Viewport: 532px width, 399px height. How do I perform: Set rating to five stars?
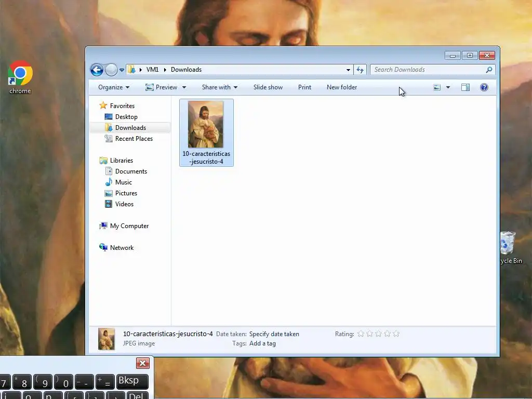click(396, 334)
